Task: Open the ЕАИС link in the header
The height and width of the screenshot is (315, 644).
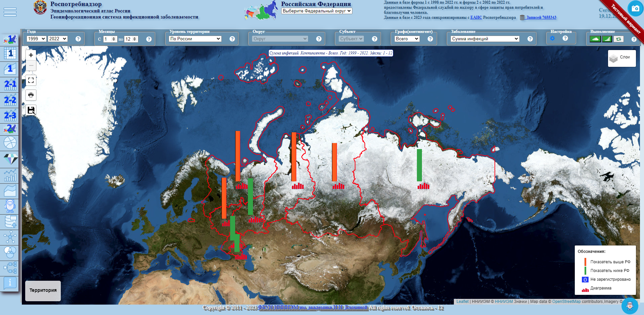Action: tap(476, 17)
